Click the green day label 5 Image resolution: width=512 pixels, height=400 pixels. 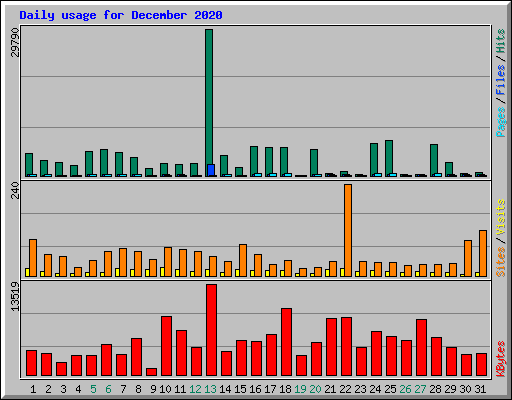pos(93,389)
